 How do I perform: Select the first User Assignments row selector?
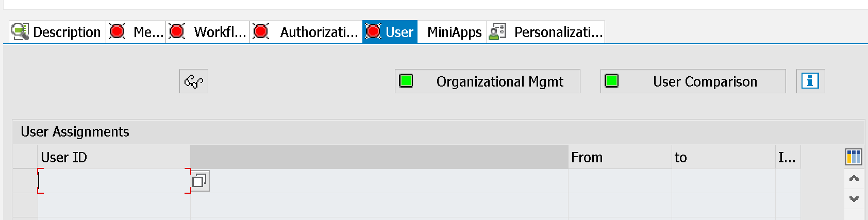(25, 181)
